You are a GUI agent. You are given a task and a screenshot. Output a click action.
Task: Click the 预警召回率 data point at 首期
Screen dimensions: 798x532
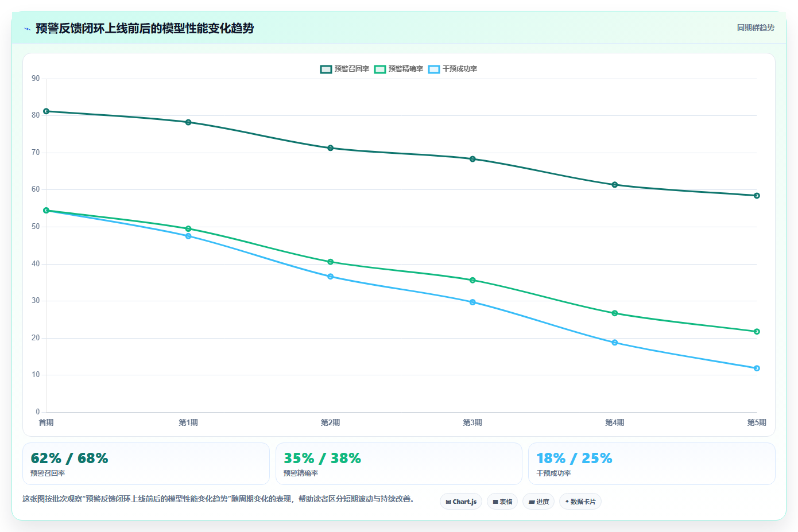[47, 111]
